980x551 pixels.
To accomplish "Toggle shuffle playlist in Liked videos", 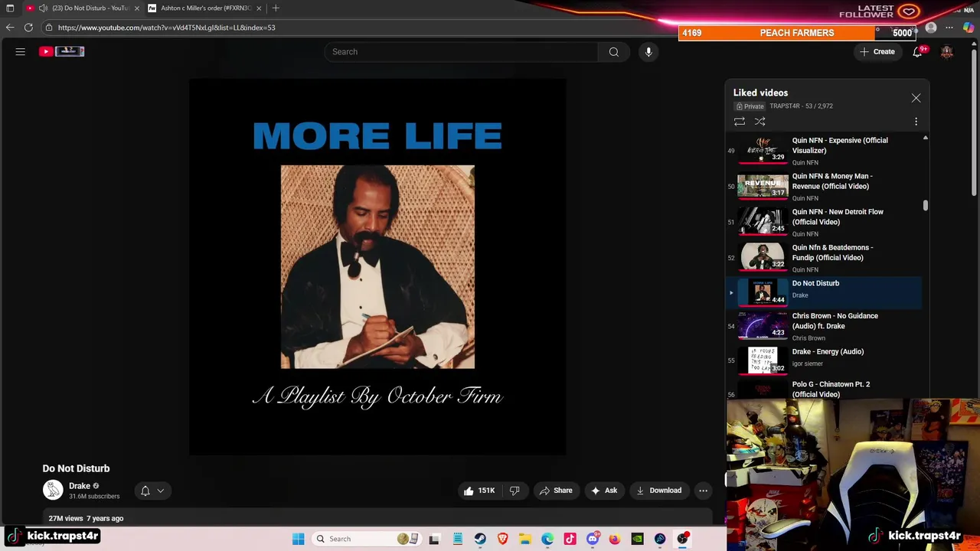I will (759, 122).
